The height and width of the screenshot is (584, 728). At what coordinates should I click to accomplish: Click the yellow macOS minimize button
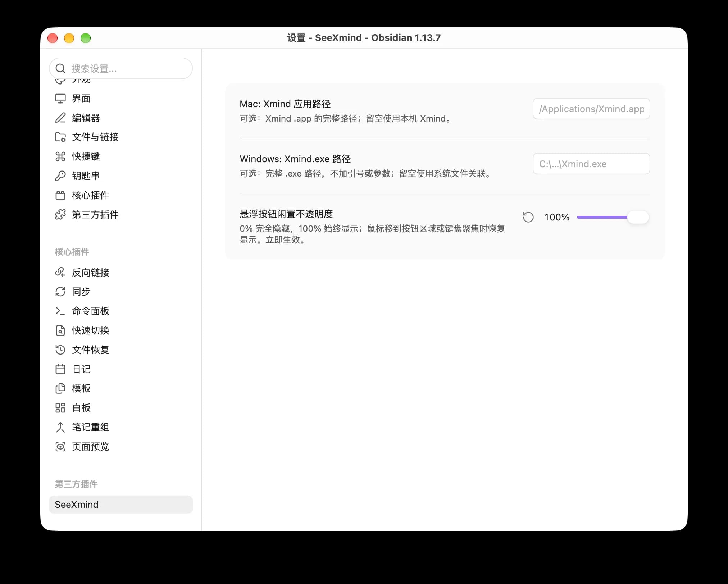tap(69, 38)
